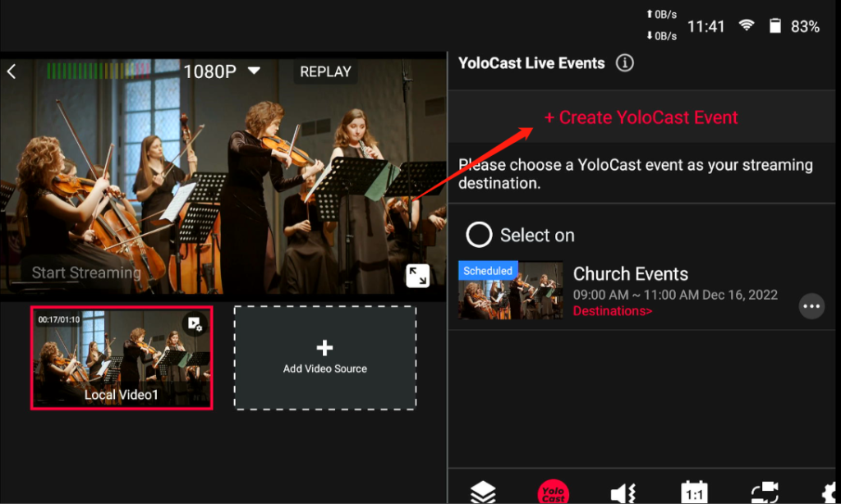This screenshot has width=841, height=504.
Task: Open the 1080P resolution dropdown
Action: tap(222, 71)
